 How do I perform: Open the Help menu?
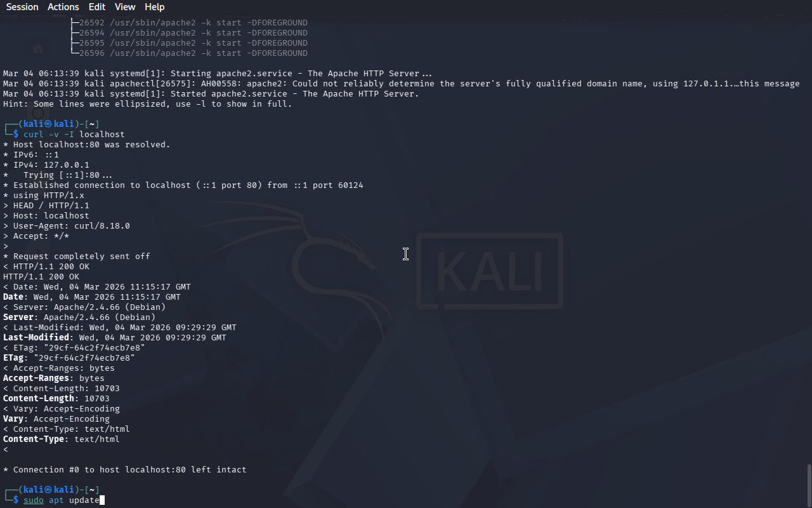pos(155,7)
